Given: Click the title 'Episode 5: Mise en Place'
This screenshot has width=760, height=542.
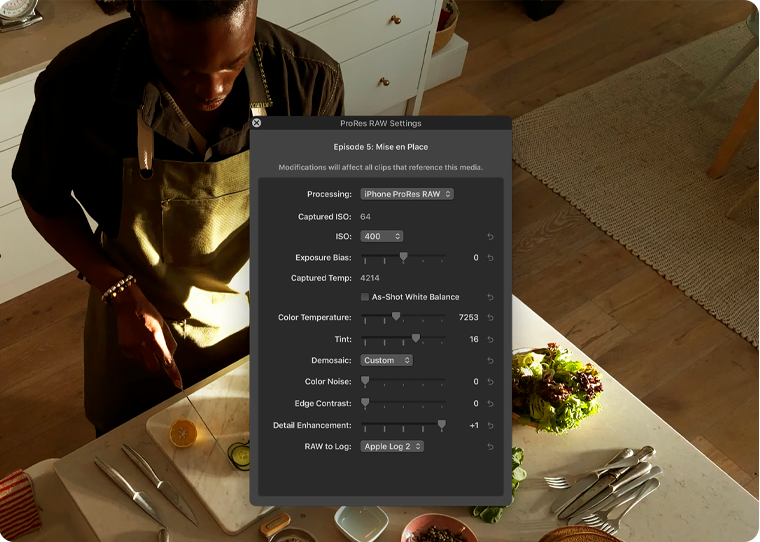Looking at the screenshot, I should click(x=380, y=147).
